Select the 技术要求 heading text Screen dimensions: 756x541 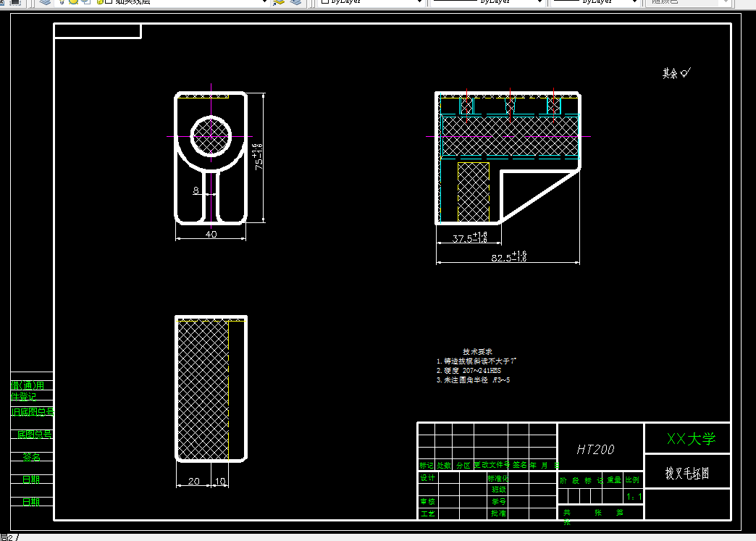[477, 351]
